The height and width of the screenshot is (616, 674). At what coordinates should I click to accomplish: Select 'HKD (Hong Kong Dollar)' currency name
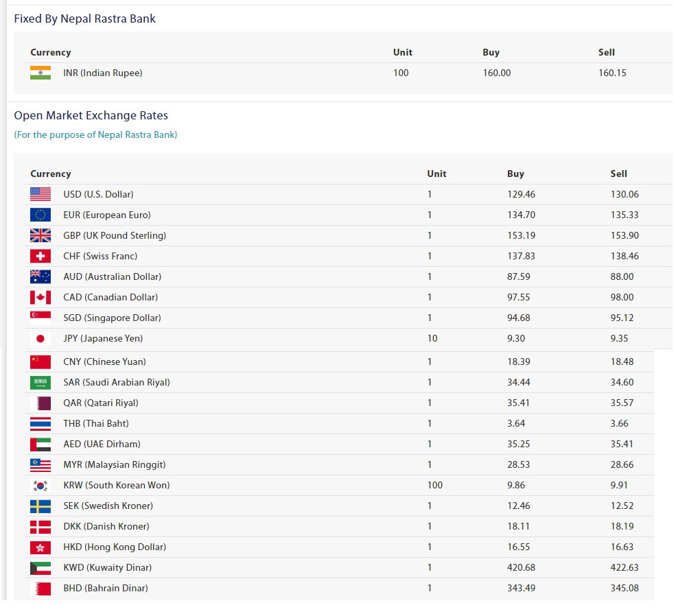point(115,547)
